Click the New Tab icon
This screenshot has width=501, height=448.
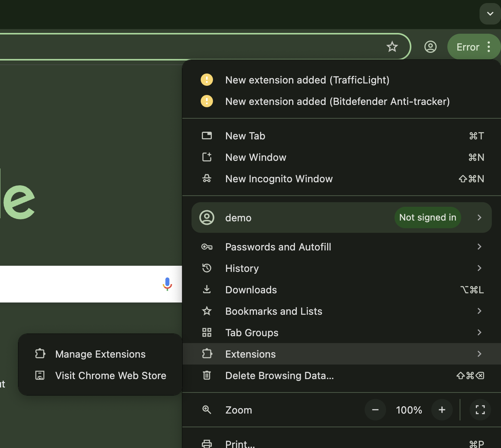pyautogui.click(x=207, y=136)
